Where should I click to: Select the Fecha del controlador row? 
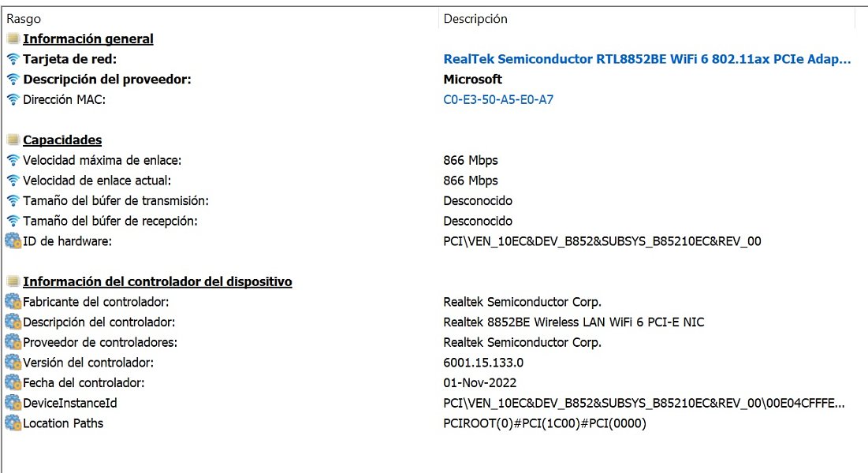(434, 382)
